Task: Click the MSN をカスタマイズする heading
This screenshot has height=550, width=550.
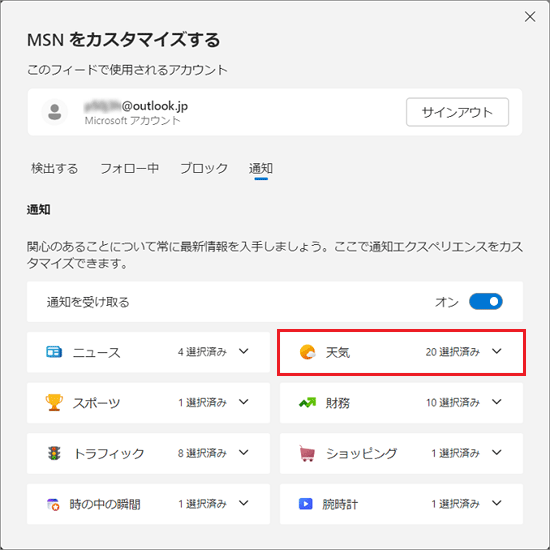Action: [123, 40]
